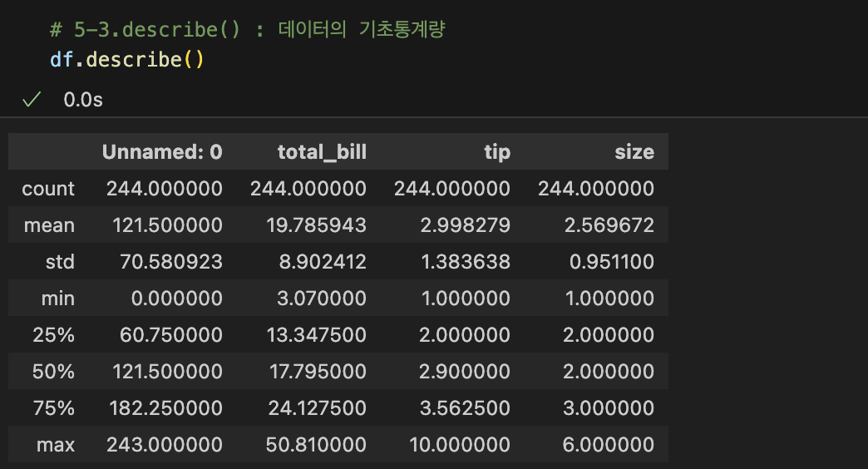
Task: Click the df.describe() code line
Action: [127, 59]
